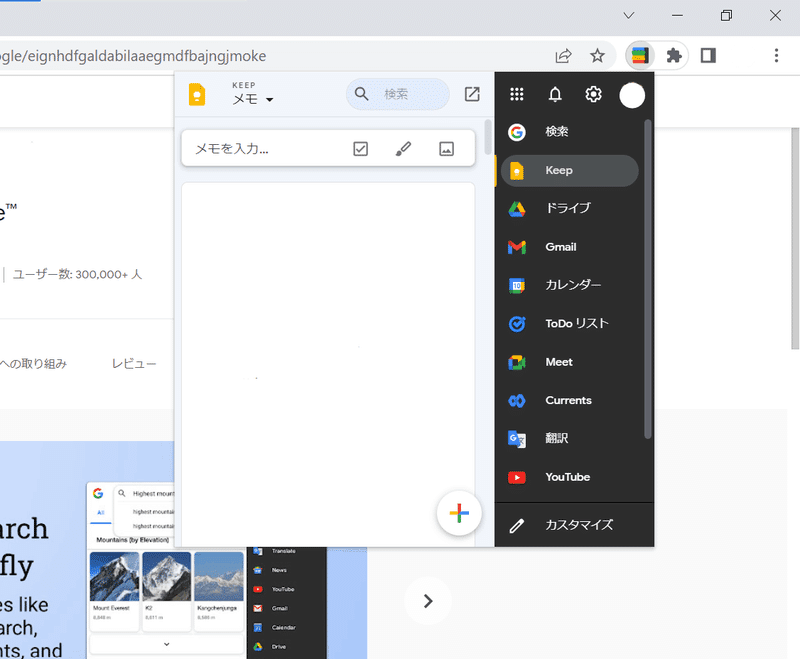
Task: Expand the tab search chevron
Action: coord(629,15)
